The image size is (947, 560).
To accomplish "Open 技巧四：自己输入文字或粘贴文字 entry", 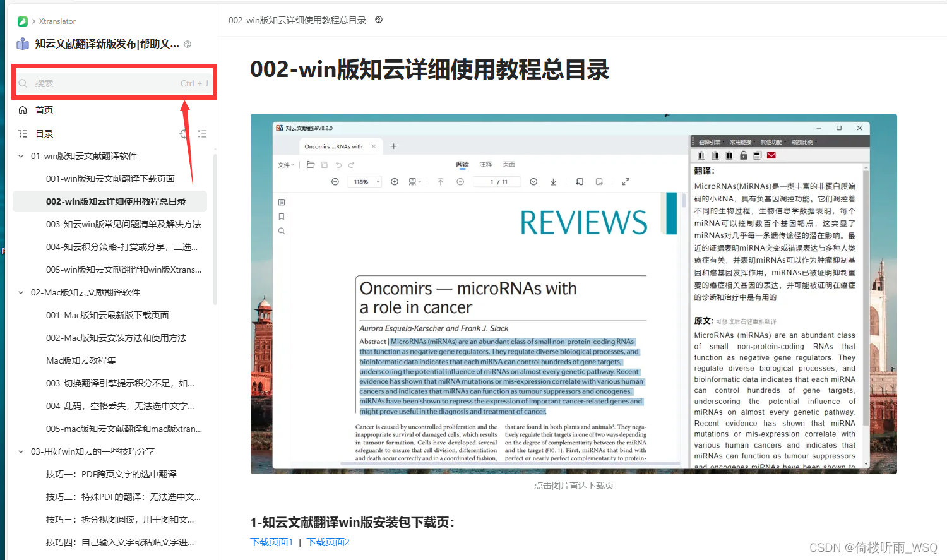I will coord(120,542).
